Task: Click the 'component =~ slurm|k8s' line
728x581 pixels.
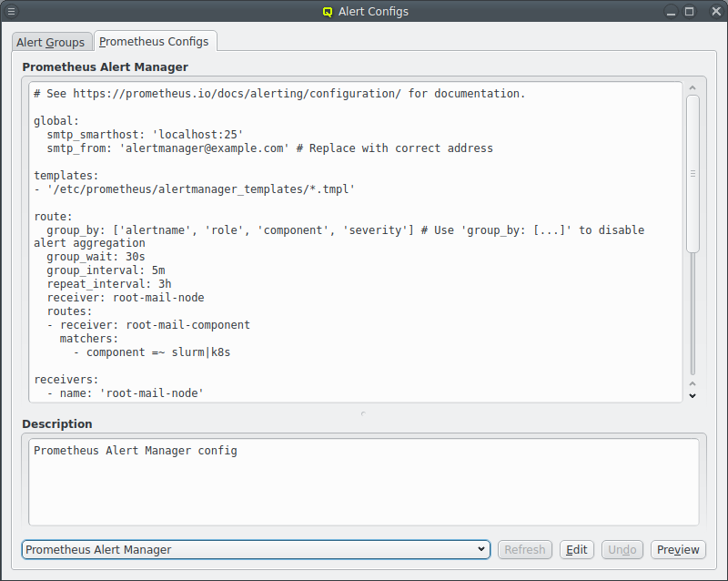Action: (151, 352)
